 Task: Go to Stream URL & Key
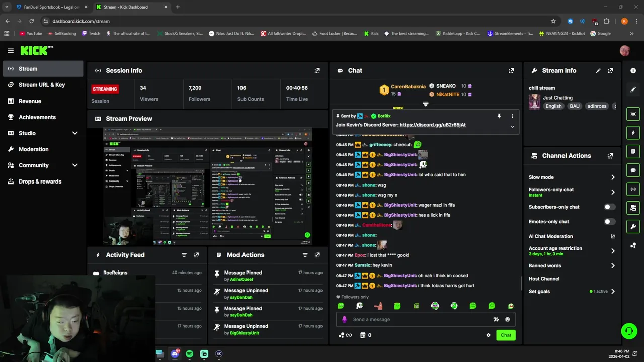pos(43,85)
